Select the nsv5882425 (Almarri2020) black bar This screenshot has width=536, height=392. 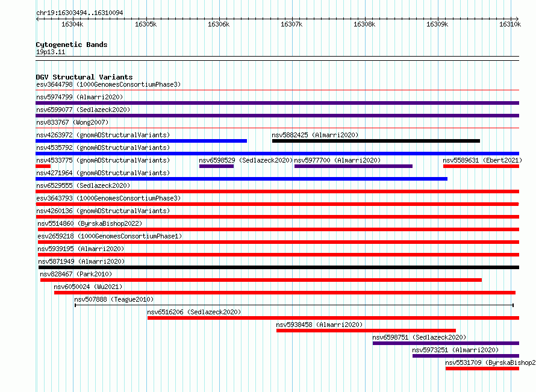coord(376,141)
